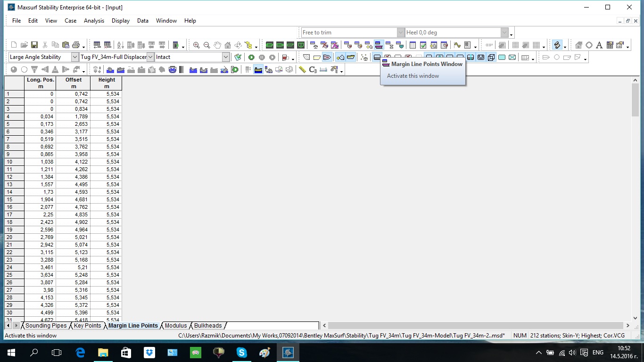
Task: Expand the Intact damage case dropdown
Action: click(226, 57)
